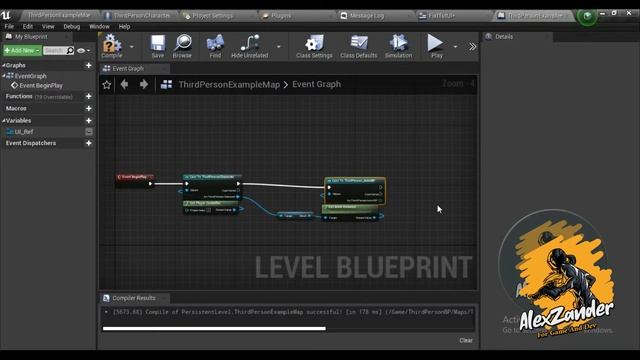Select Compiler Results tab
This screenshot has width=640, height=360.
point(134,298)
